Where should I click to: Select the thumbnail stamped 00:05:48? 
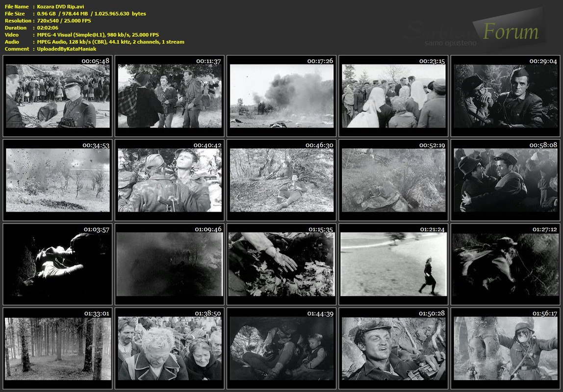[57, 96]
